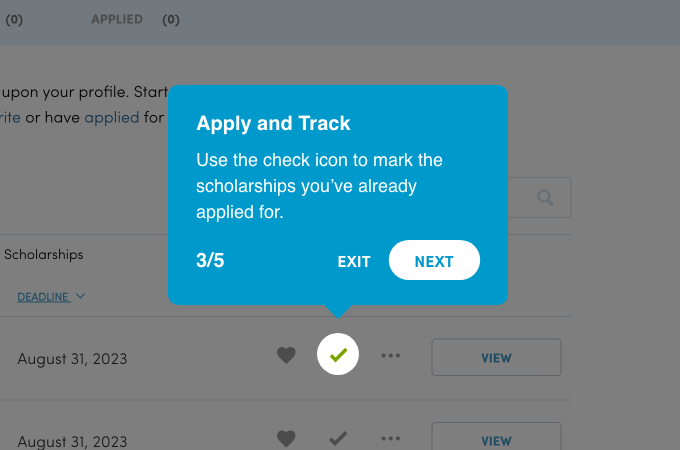Screen dimensions: 680x450
Task: Click the Scholarships column header
Action: point(43,254)
